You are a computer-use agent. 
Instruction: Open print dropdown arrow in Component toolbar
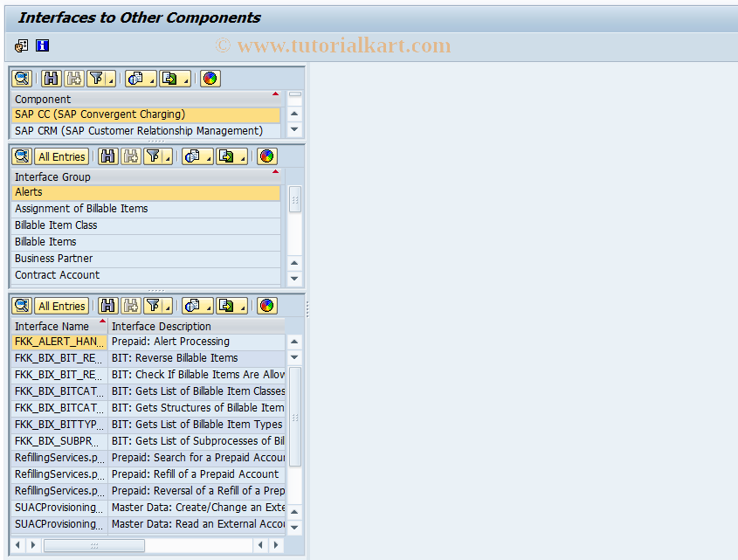(x=152, y=78)
